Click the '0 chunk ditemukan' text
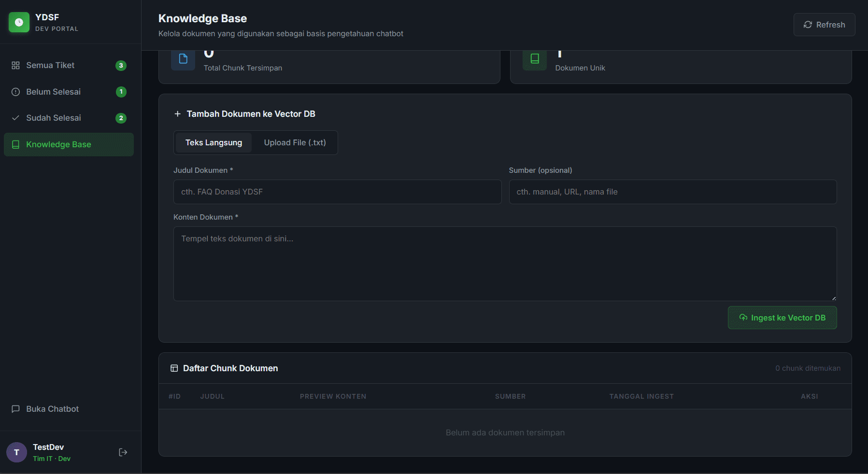Screen dimensions: 868x474 pos(808,368)
